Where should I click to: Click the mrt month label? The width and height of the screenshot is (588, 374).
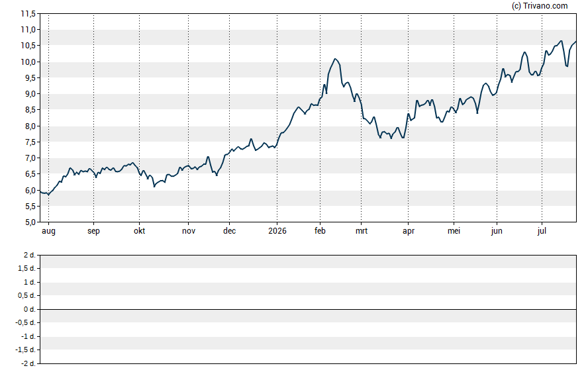[x=361, y=231]
